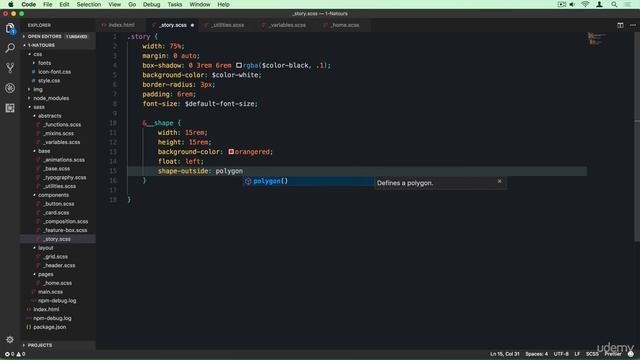
Task: Expand the Open Editors section
Action: click(x=57, y=36)
